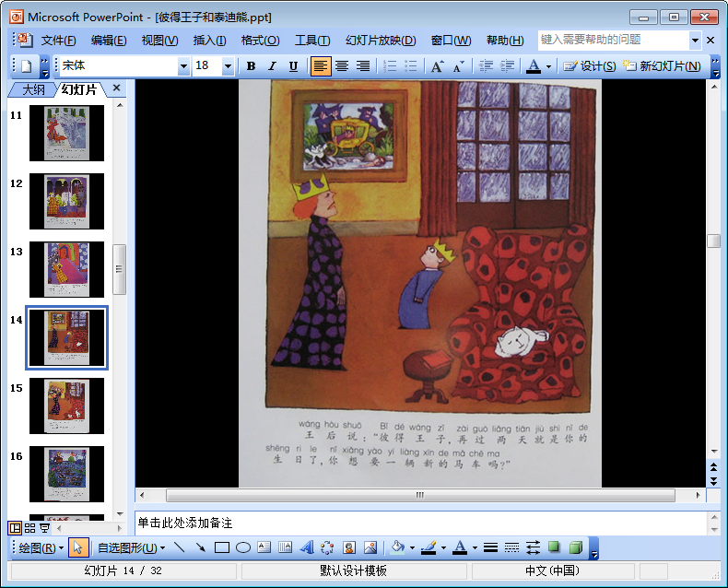Screen dimensions: 728x588
Task: Open the 绘图(R) drawing menu
Action: (41, 548)
